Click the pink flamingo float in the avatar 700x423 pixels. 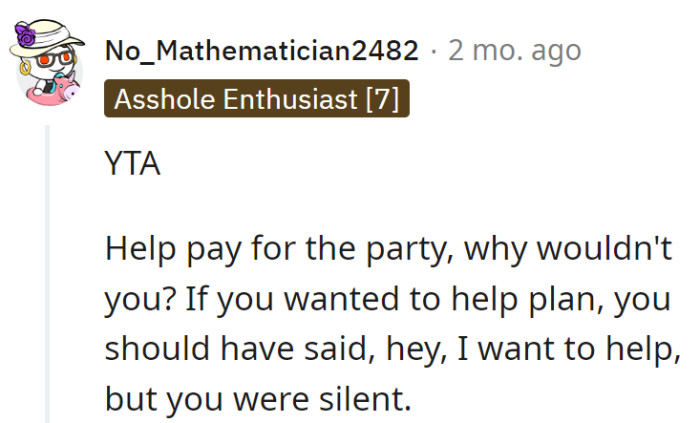[64, 88]
